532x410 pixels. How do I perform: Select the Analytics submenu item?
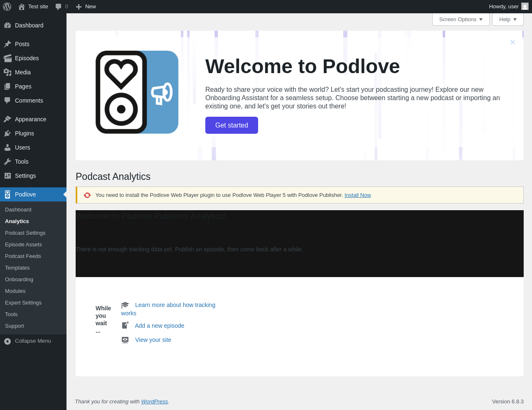33,221
